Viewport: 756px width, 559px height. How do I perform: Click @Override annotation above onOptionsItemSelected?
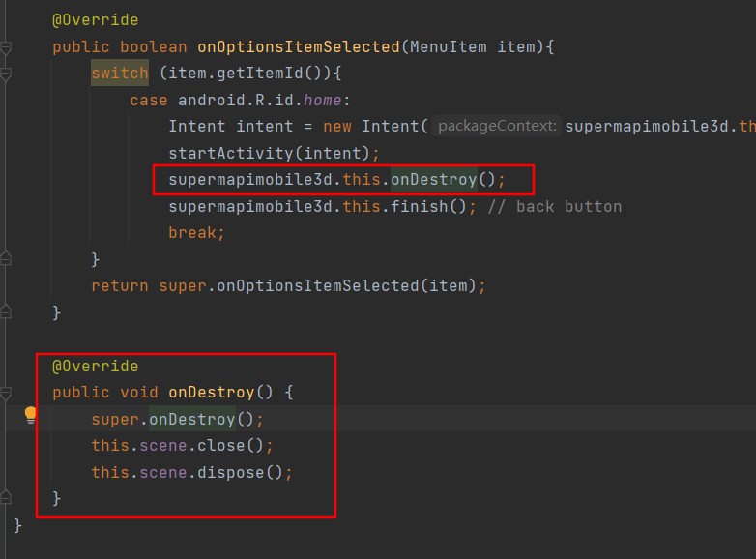coord(96,19)
